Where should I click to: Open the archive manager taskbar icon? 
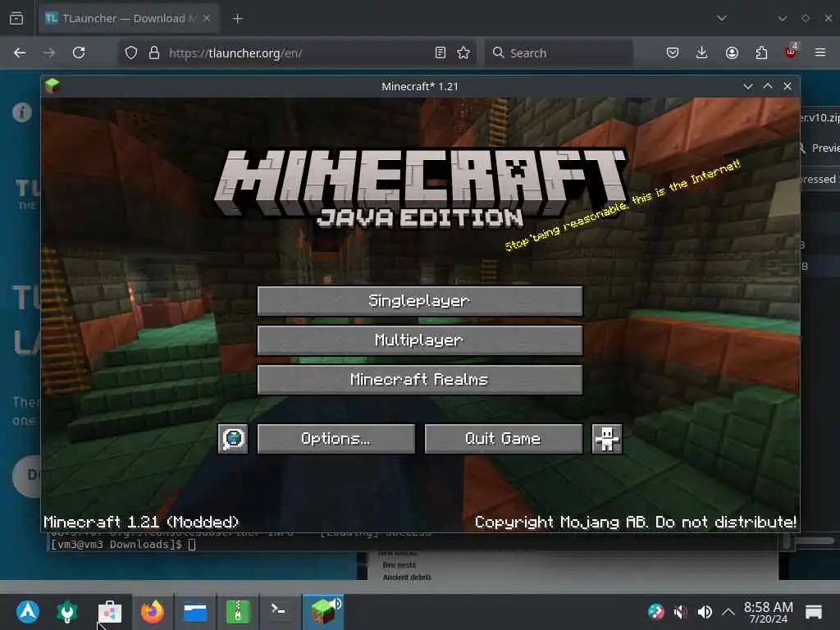[238, 612]
